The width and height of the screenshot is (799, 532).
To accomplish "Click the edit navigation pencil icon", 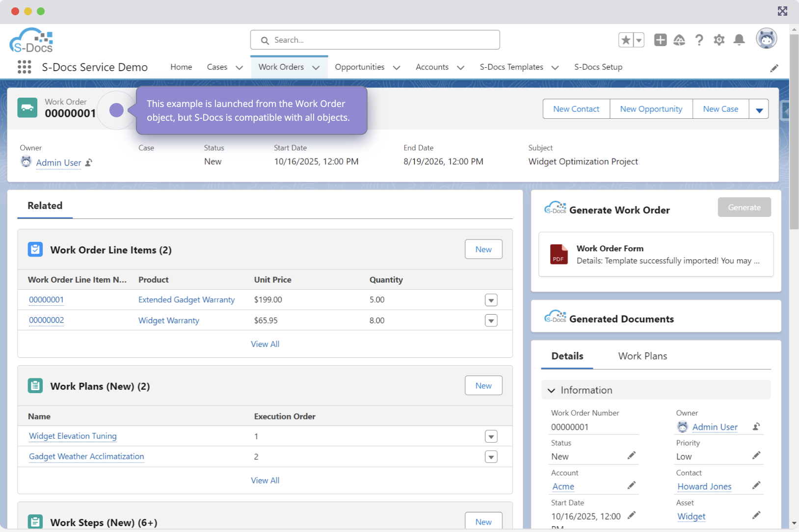I will click(774, 68).
